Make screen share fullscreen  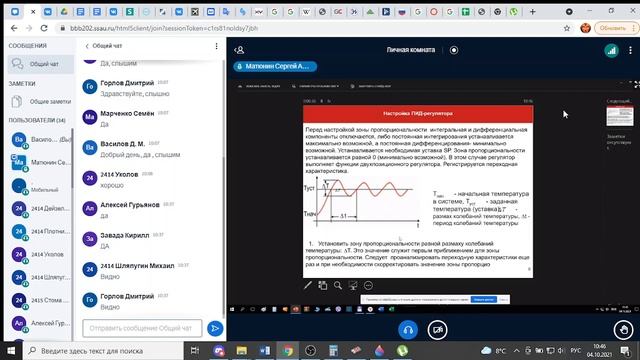[637, 84]
